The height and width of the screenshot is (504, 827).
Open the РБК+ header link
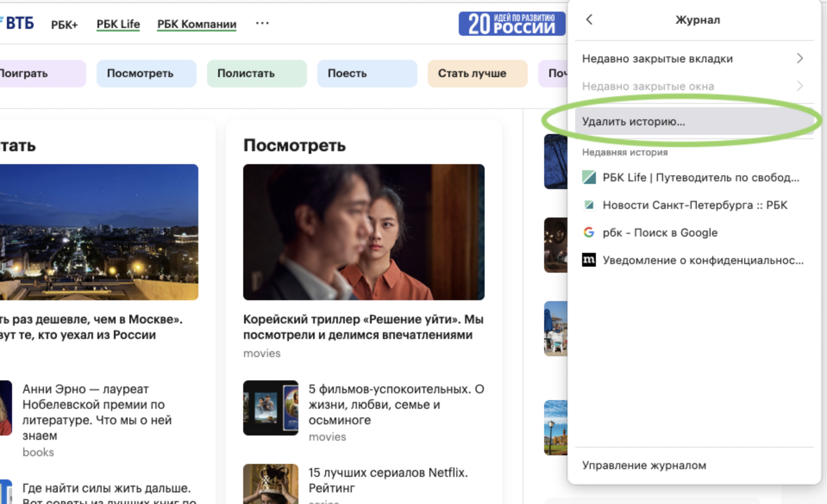(x=64, y=25)
